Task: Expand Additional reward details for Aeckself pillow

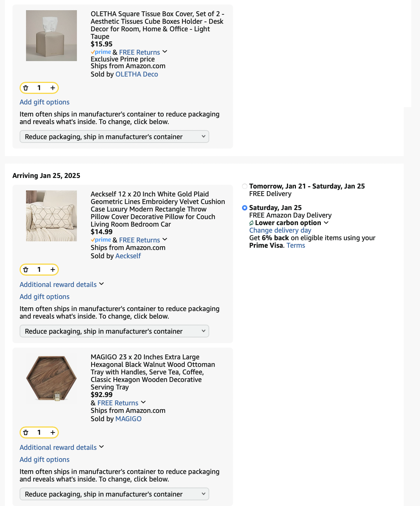Action: pos(62,285)
